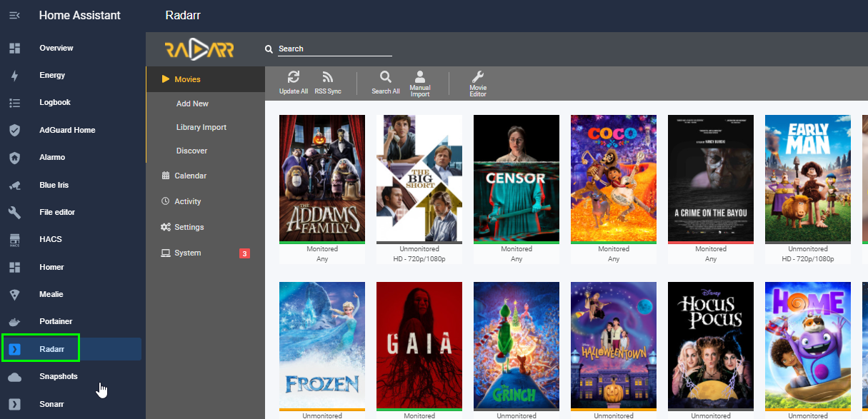Open the Censor movie poster
The image size is (868, 419).
click(517, 178)
